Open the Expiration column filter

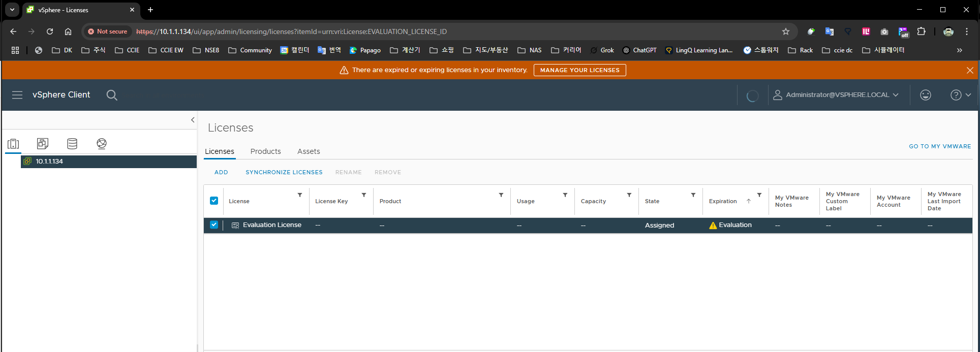[759, 195]
